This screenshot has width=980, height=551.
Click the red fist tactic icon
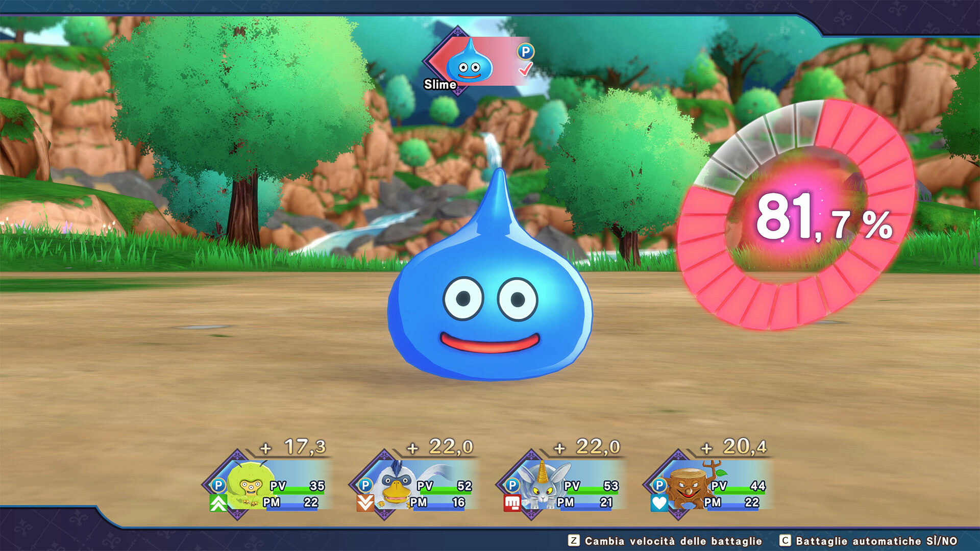512,504
